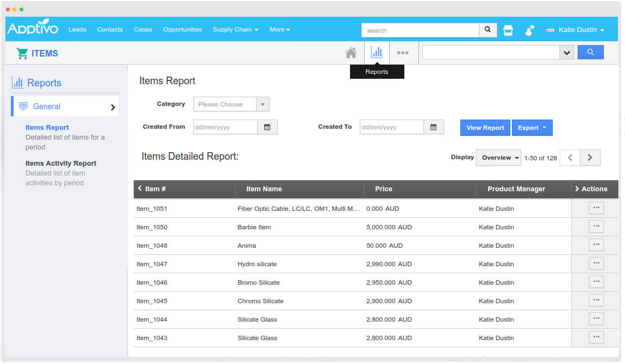Expand the Display Overview dropdown
The height and width of the screenshot is (364, 625).
tap(498, 158)
